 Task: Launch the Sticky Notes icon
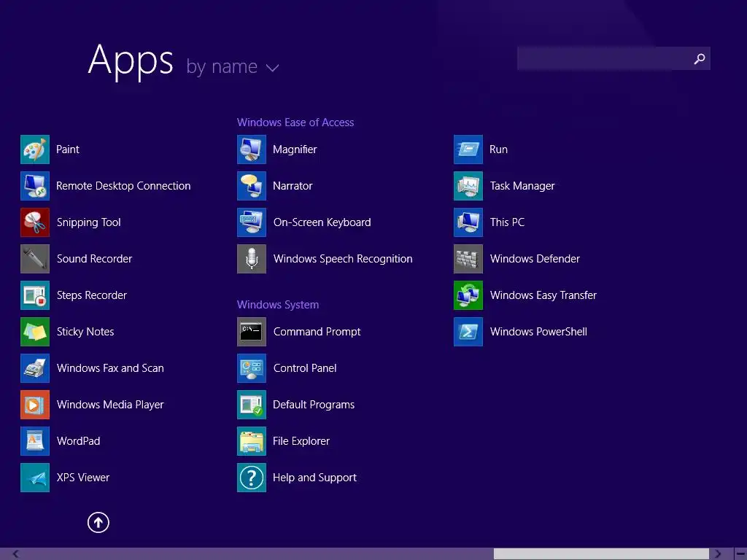click(35, 332)
